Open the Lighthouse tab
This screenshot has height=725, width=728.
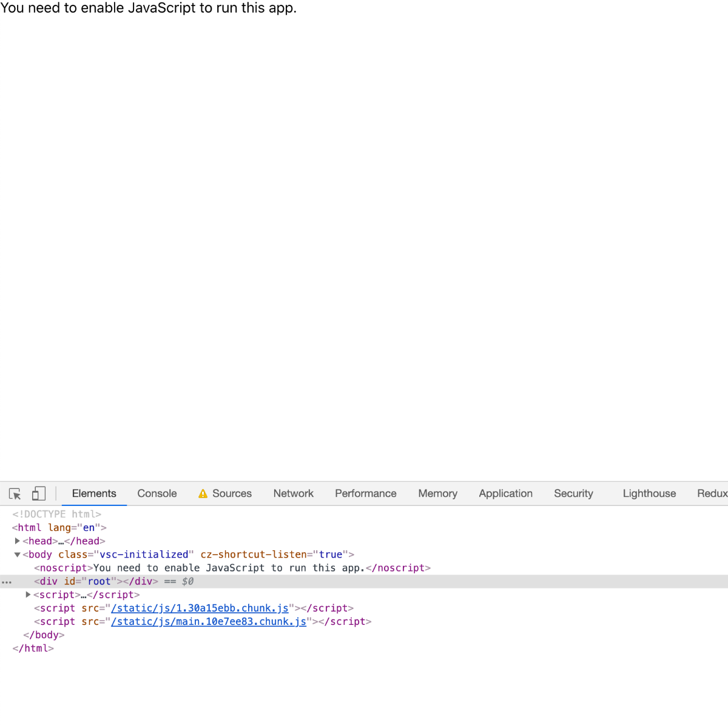point(650,494)
